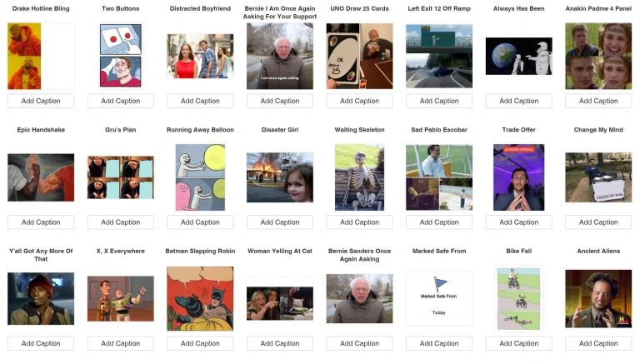Viewport: 640px width, 364px height.
Task: Click Add Caption under Ancient Aliens
Action: 598,343
